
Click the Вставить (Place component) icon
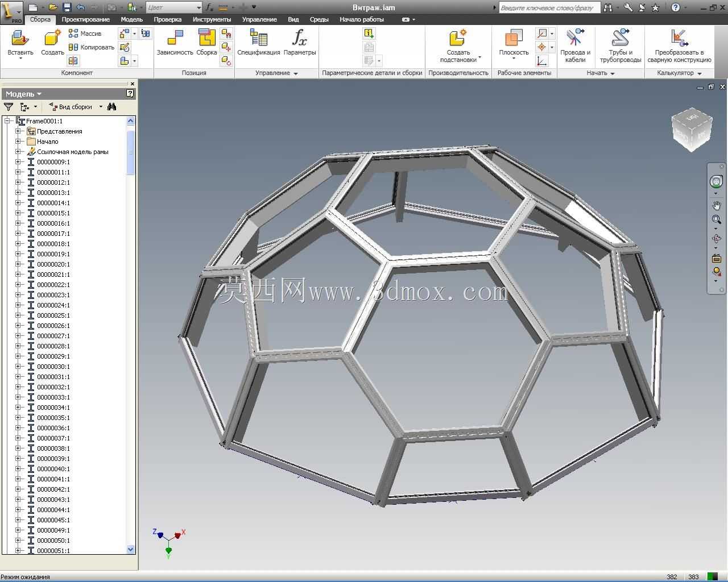click(x=20, y=38)
